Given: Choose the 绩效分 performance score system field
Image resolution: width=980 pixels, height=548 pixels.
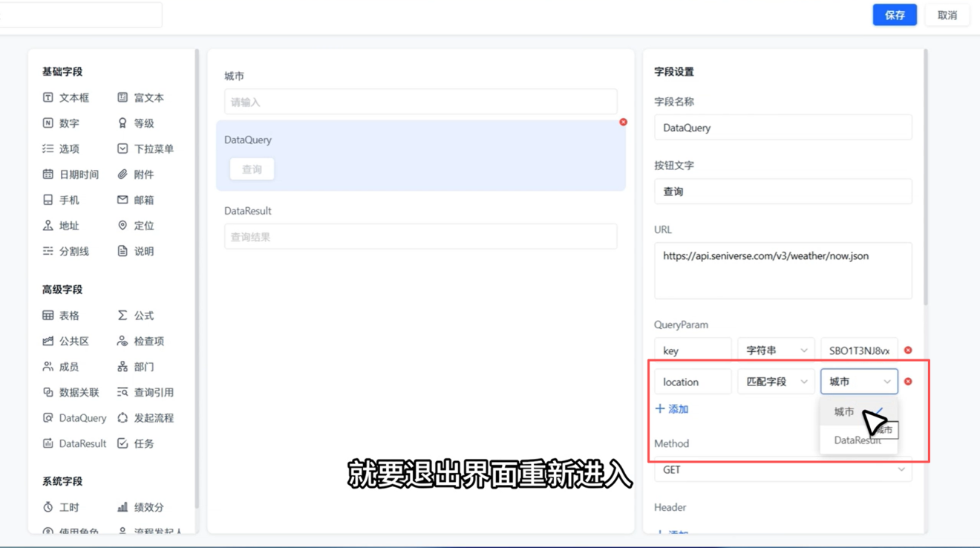Looking at the screenshot, I should click(x=140, y=507).
